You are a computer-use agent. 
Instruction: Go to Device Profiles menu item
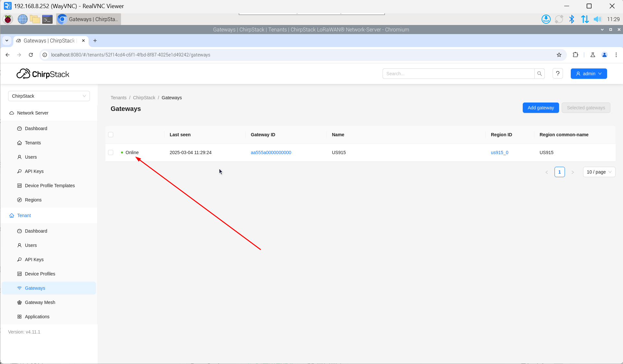pyautogui.click(x=40, y=274)
